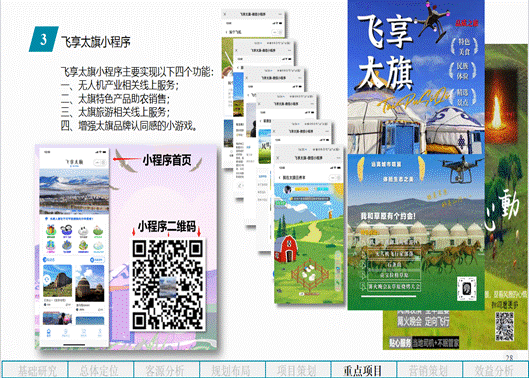Click the large mini-program QR code

168,285
